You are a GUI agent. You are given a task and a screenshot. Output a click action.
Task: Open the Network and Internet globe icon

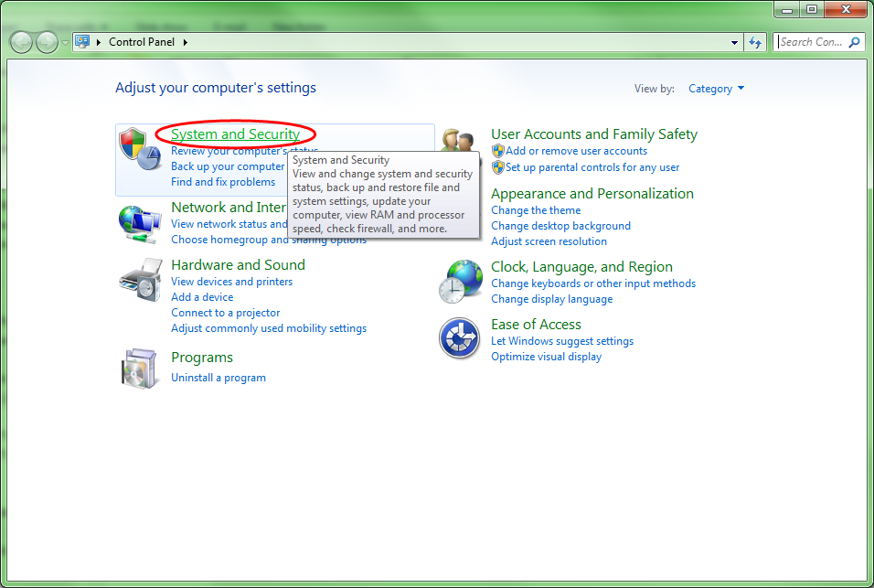[x=140, y=224]
